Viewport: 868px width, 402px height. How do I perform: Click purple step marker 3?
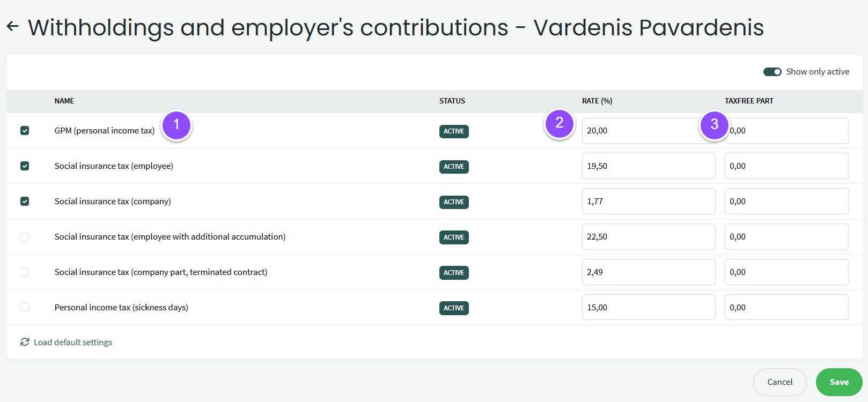pyautogui.click(x=714, y=125)
